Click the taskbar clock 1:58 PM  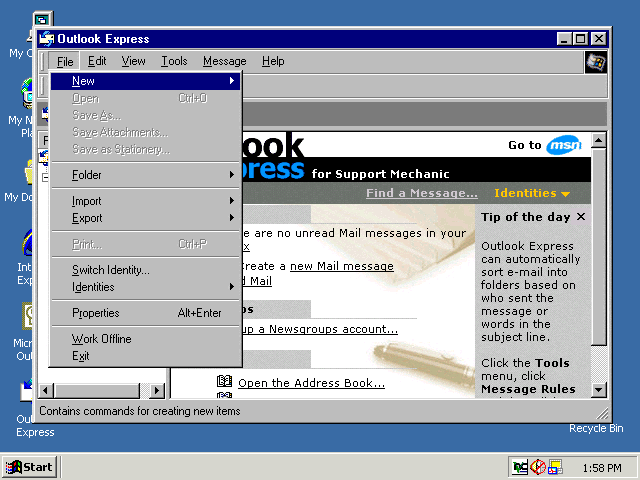point(602,468)
